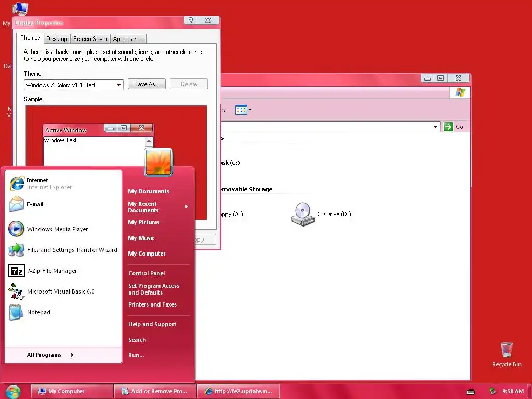Viewport: 532px width, 399px height.
Task: Switch to the Desktop tab
Action: click(57, 39)
